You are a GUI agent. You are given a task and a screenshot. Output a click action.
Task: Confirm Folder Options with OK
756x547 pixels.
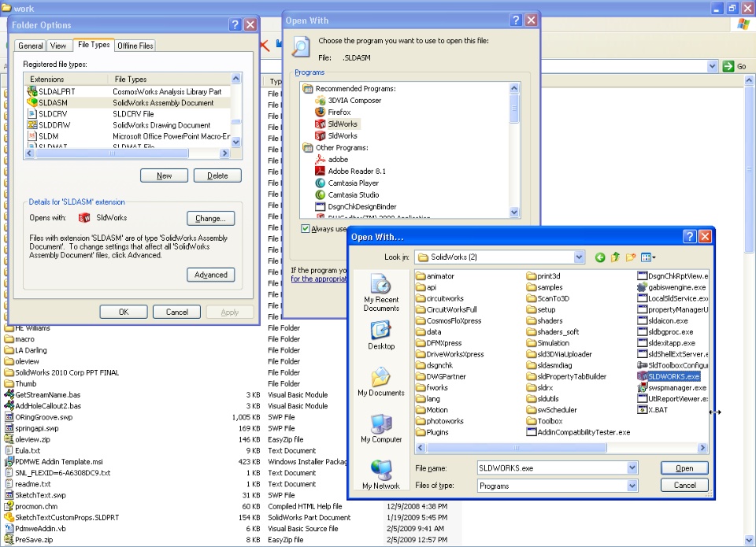point(124,312)
